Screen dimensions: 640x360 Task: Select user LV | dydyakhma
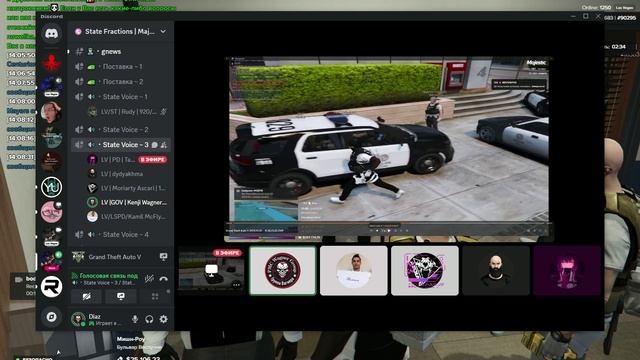(127, 174)
